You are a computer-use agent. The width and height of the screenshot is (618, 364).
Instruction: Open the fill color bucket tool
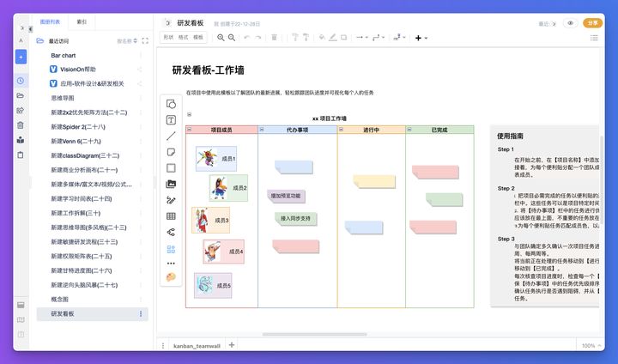pyautogui.click(x=322, y=38)
